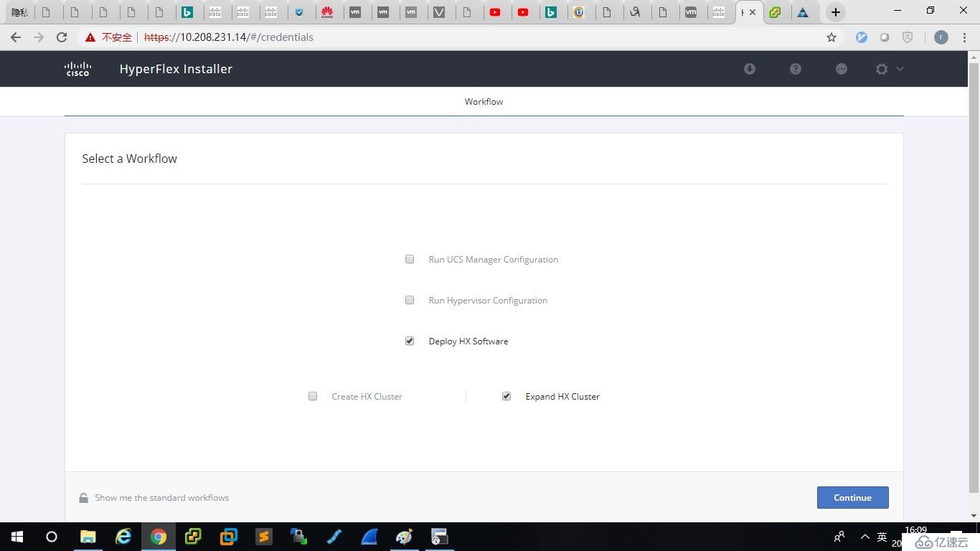980x551 pixels.
Task: Click the address bar URL field
Action: point(459,37)
